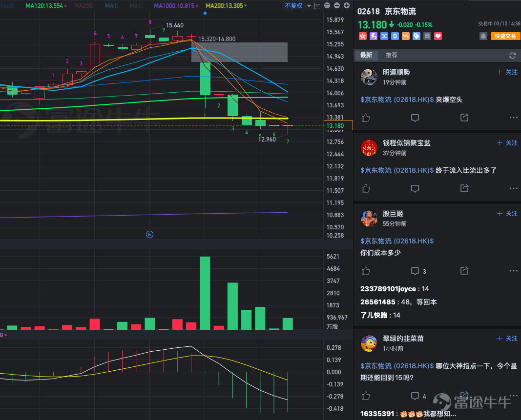The height and width of the screenshot is (420, 521).
Task: Click the 快捷交易 quick trade button
Action: (x=505, y=36)
